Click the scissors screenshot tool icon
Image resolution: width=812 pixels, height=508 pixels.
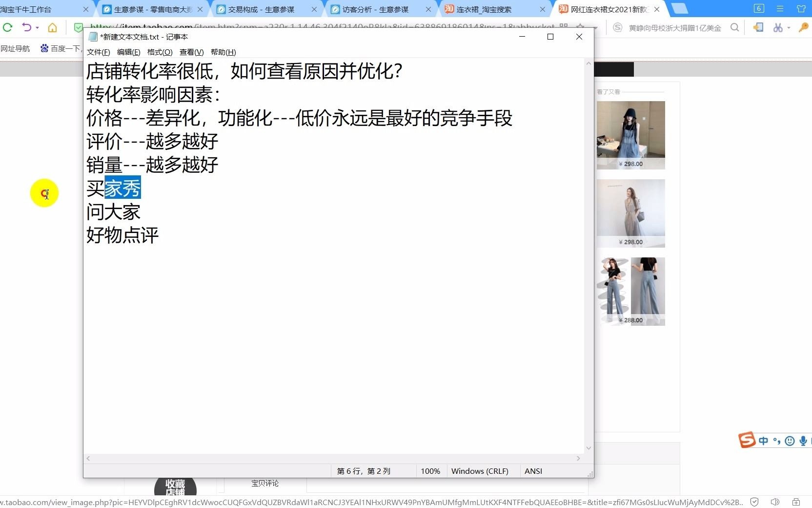click(x=778, y=28)
